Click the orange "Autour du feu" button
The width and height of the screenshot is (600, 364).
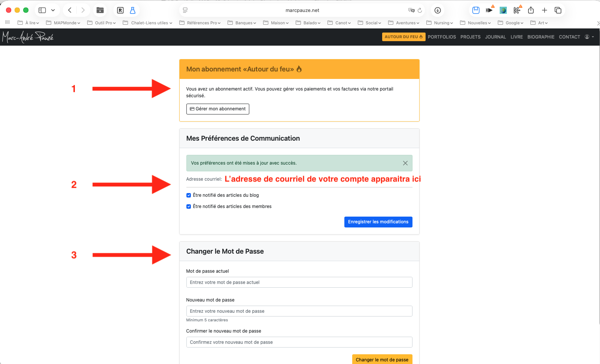(403, 37)
